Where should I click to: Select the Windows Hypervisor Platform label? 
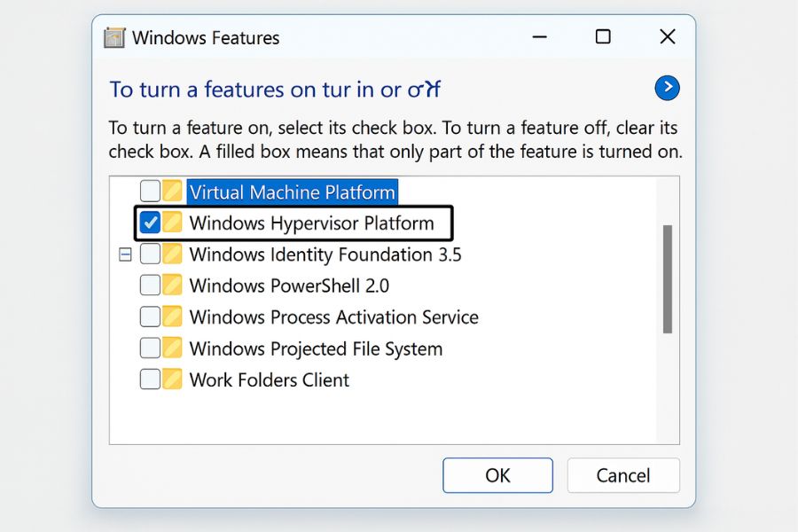click(311, 223)
